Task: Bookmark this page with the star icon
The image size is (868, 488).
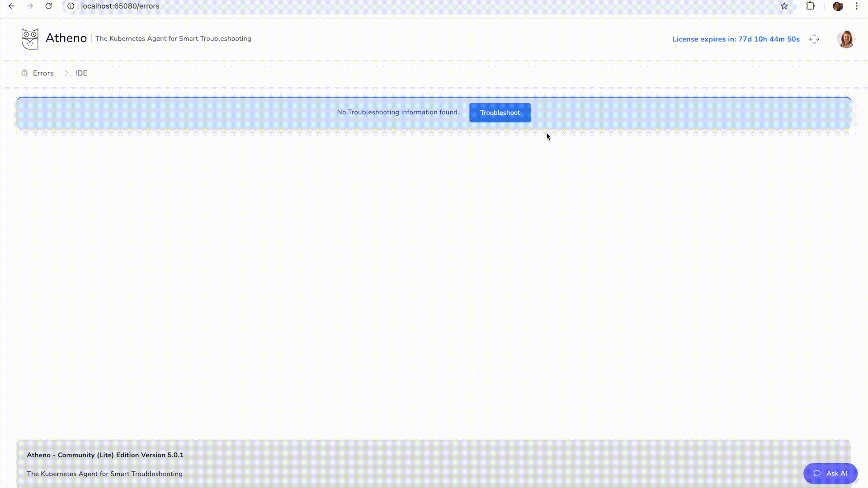Action: 784,6
